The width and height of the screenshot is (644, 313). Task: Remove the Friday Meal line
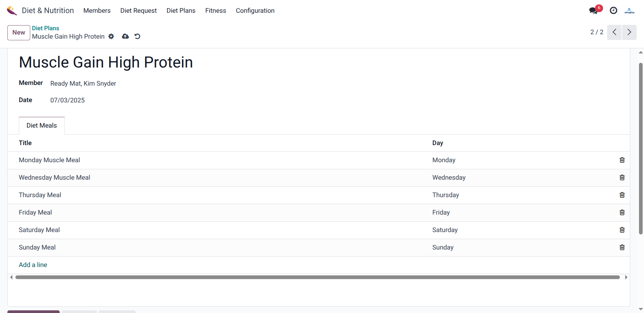[622, 213]
